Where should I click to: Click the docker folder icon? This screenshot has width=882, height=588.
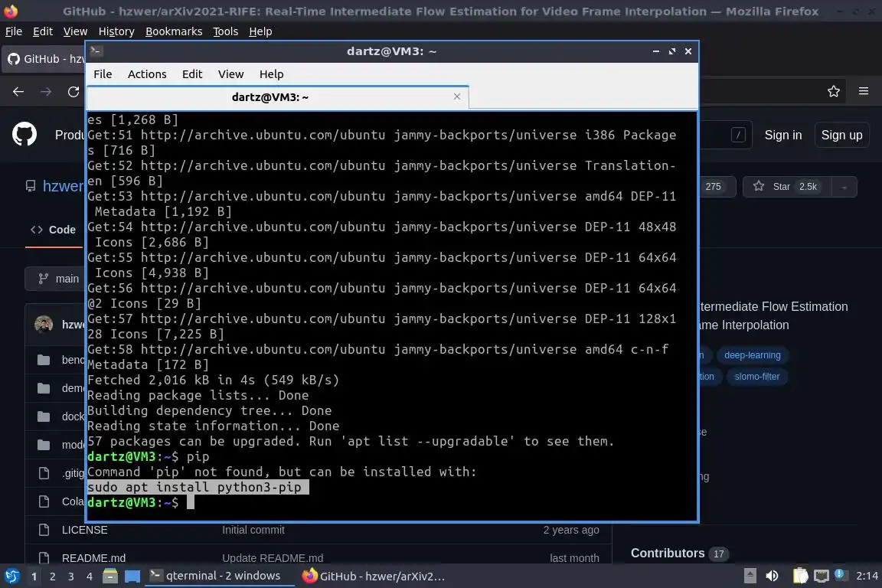(x=44, y=416)
